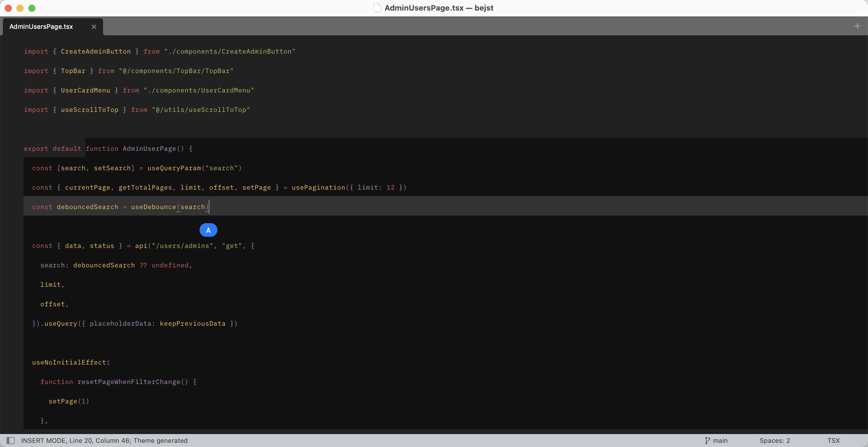Click the limit, line in api params
Viewport: 868px width, 447px height.
(x=52, y=284)
